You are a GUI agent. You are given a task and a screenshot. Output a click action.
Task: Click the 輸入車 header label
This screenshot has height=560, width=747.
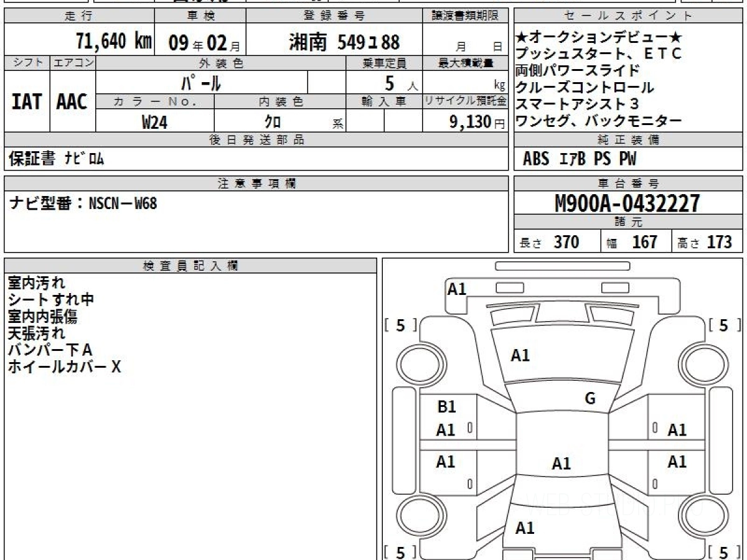coord(384,101)
